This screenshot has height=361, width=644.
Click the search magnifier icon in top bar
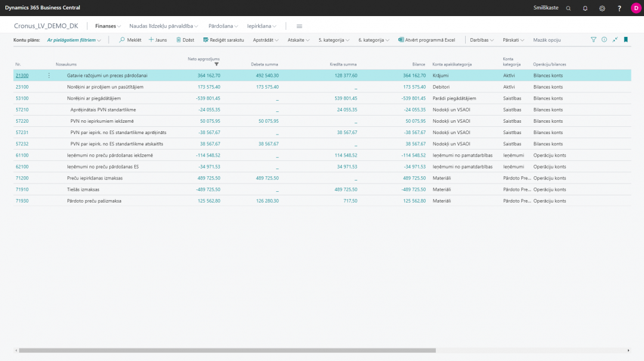click(568, 8)
